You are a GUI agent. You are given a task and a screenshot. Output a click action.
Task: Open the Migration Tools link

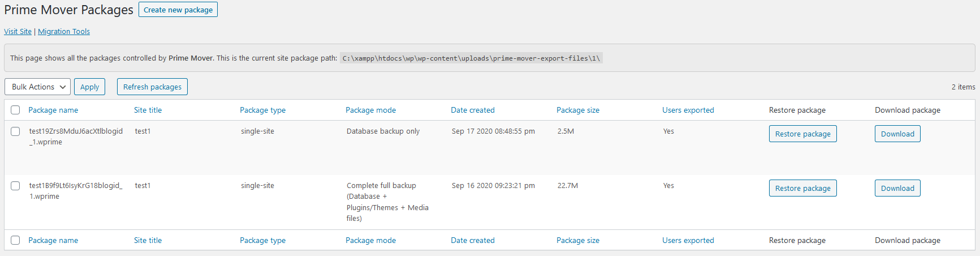point(64,32)
